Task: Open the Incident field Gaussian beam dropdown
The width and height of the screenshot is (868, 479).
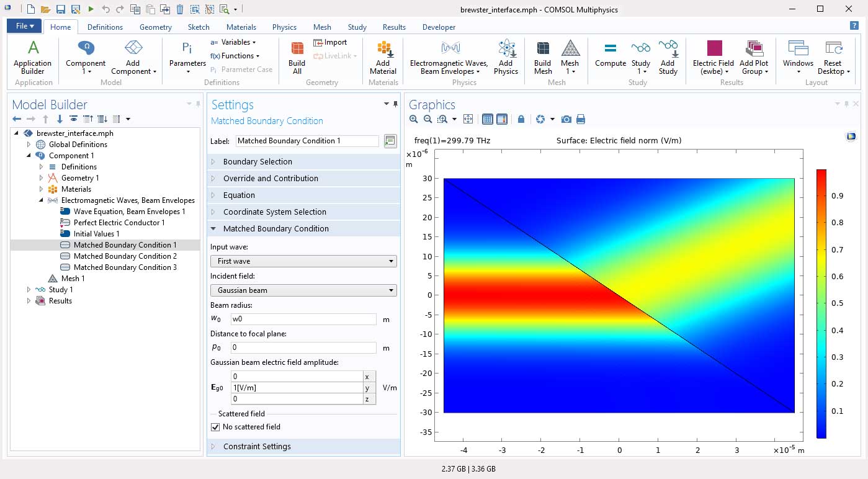Action: coord(303,290)
